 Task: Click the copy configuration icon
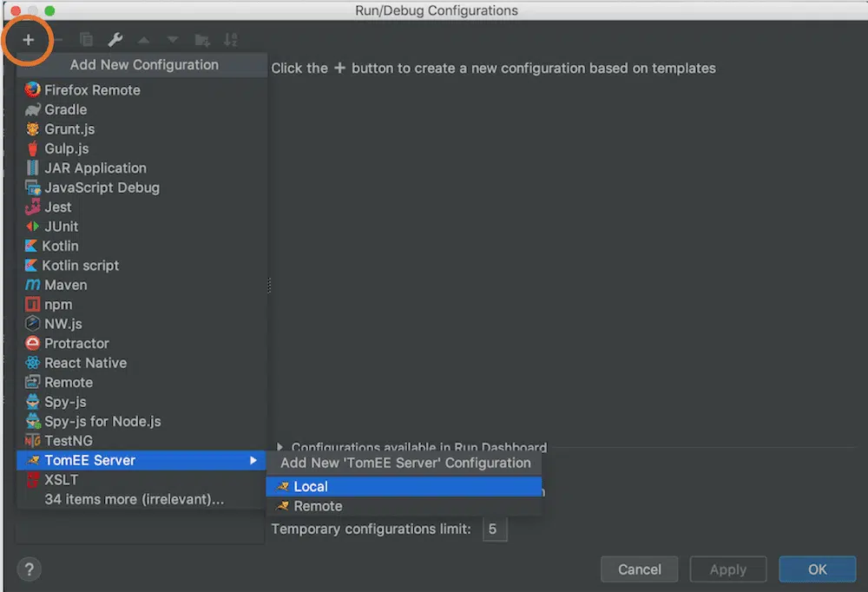pyautogui.click(x=86, y=40)
